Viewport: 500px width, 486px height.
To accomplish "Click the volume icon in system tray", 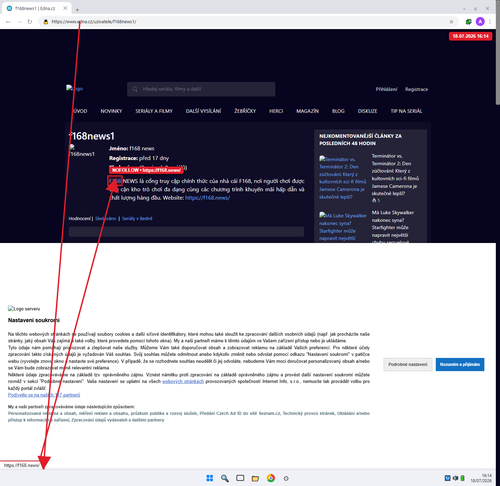I will pos(455,478).
